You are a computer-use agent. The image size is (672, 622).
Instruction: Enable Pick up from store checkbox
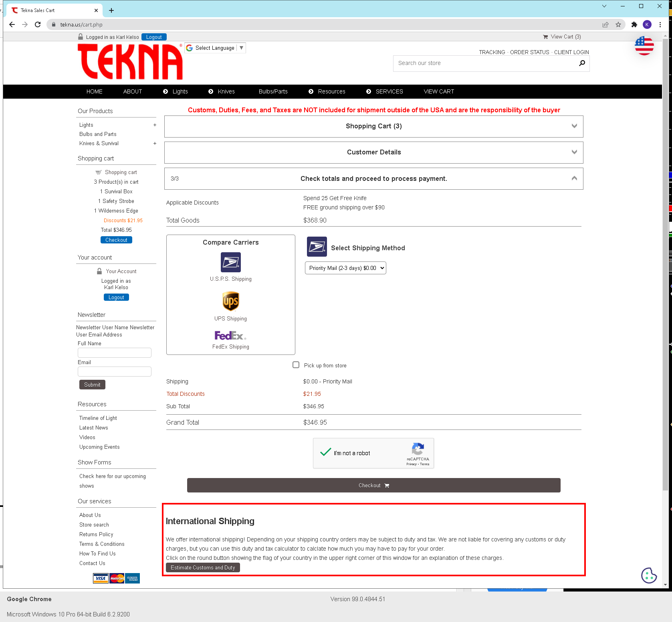[296, 365]
